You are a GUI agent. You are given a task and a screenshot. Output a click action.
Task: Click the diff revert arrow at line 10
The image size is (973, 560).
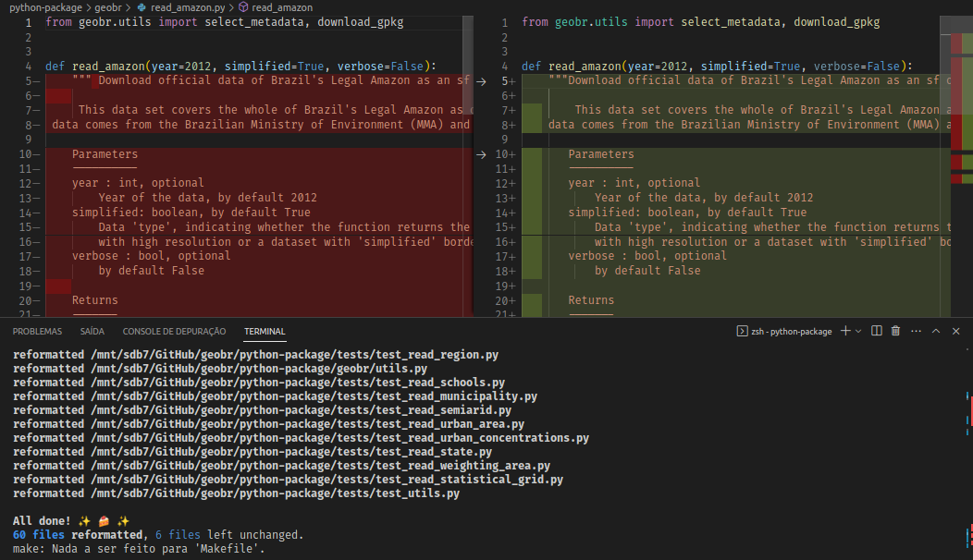(480, 153)
